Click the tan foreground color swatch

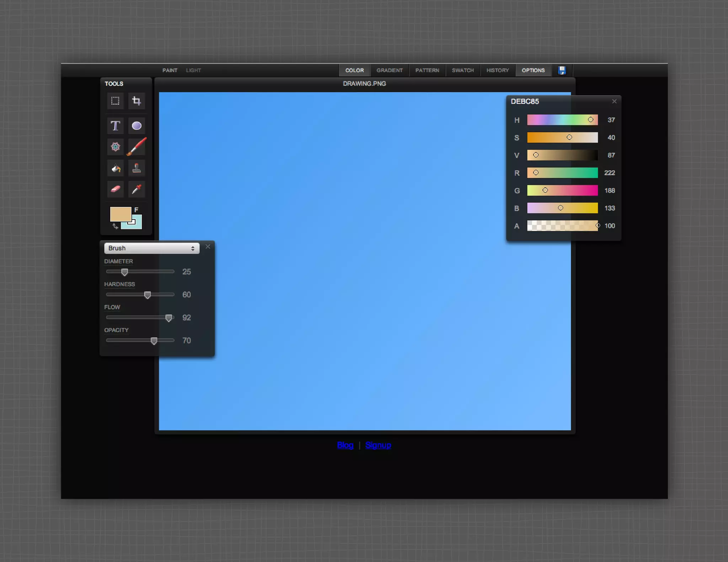pyautogui.click(x=120, y=214)
